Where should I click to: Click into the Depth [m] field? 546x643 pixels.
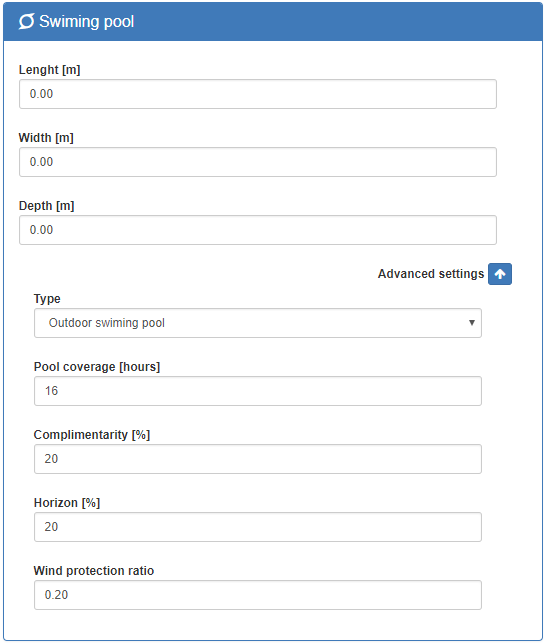[x=258, y=230]
